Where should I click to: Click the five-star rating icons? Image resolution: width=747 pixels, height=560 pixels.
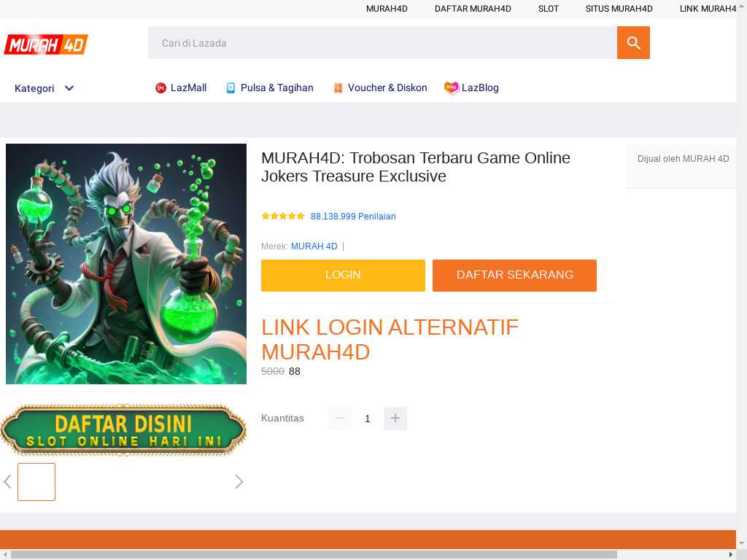pyautogui.click(x=283, y=216)
